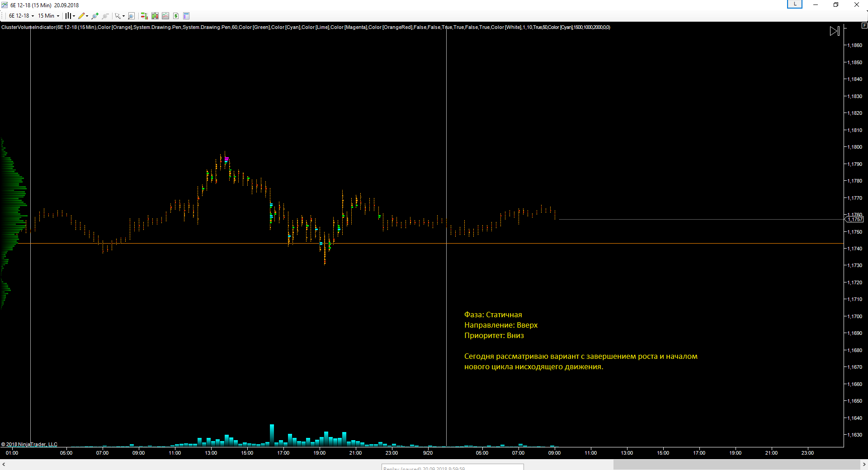Click the 9/20 date label on time axis
The width and height of the screenshot is (868, 470).
coord(428,453)
